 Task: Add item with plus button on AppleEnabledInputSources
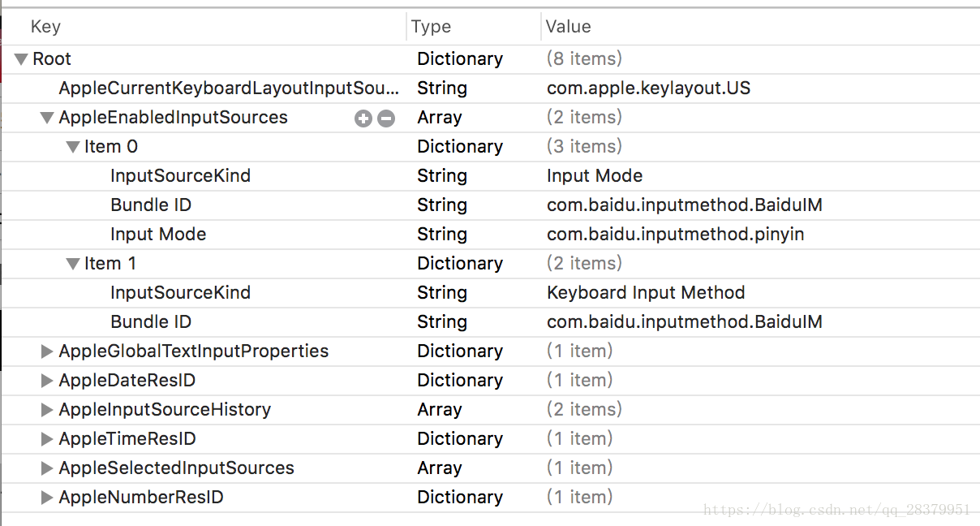pos(363,119)
